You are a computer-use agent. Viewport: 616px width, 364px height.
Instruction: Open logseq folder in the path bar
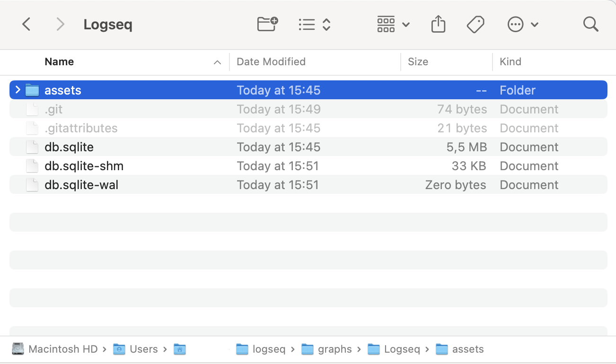(261, 349)
